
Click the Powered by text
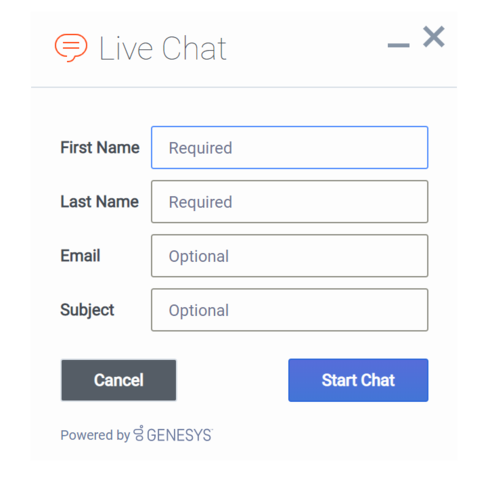pos(95,435)
